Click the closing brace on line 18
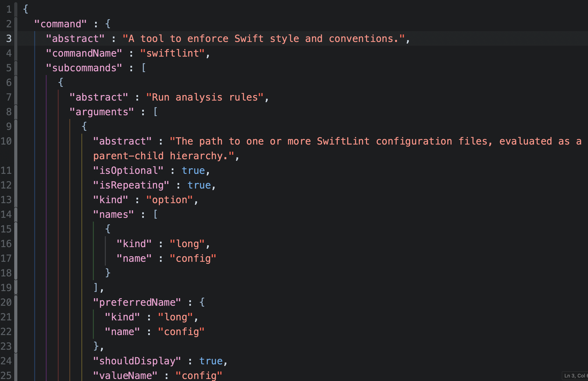This screenshot has width=588, height=381. tap(108, 273)
